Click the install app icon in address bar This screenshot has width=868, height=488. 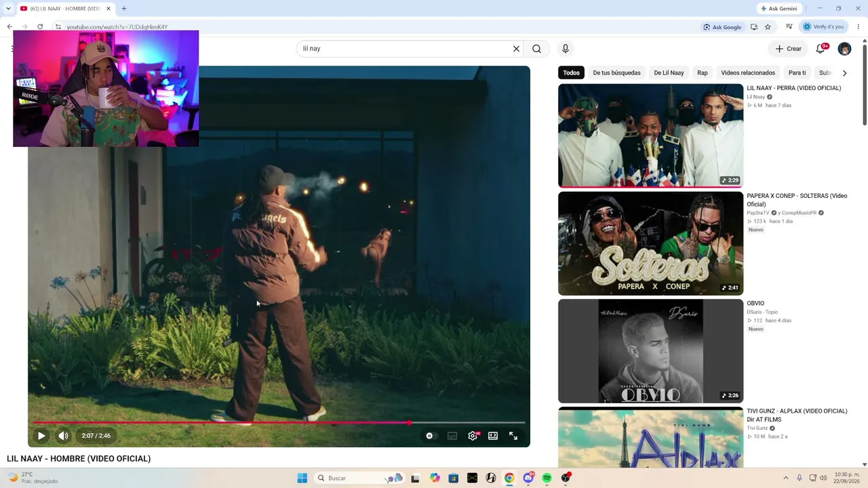[x=754, y=27]
